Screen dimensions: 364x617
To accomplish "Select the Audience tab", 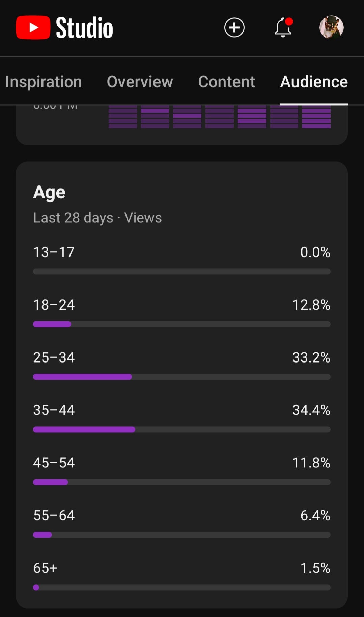I will [x=314, y=82].
